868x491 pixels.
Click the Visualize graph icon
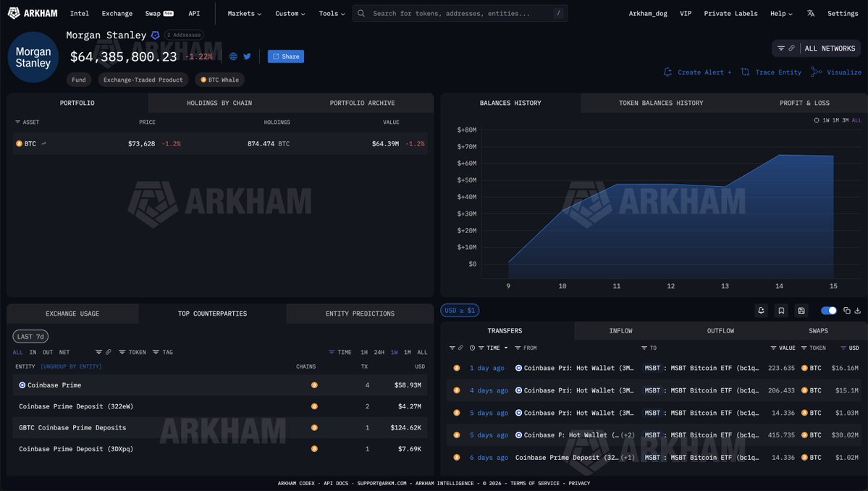click(817, 72)
